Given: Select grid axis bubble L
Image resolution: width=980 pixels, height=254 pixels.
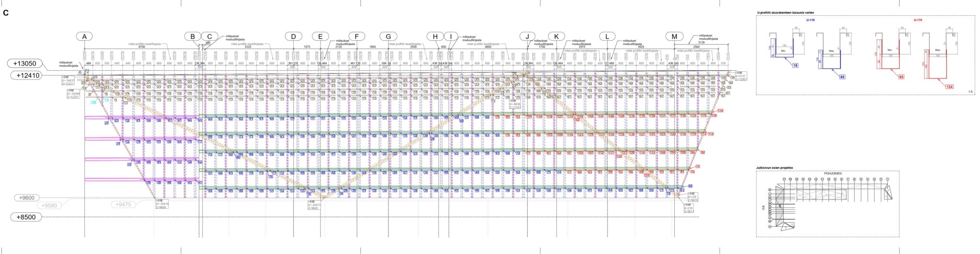Looking at the screenshot, I should [607, 37].
